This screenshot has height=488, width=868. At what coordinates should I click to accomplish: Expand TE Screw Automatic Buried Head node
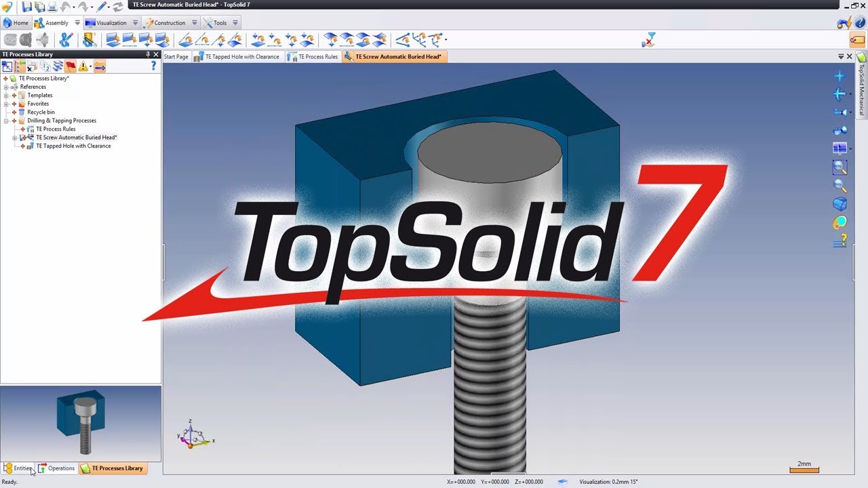pos(15,138)
